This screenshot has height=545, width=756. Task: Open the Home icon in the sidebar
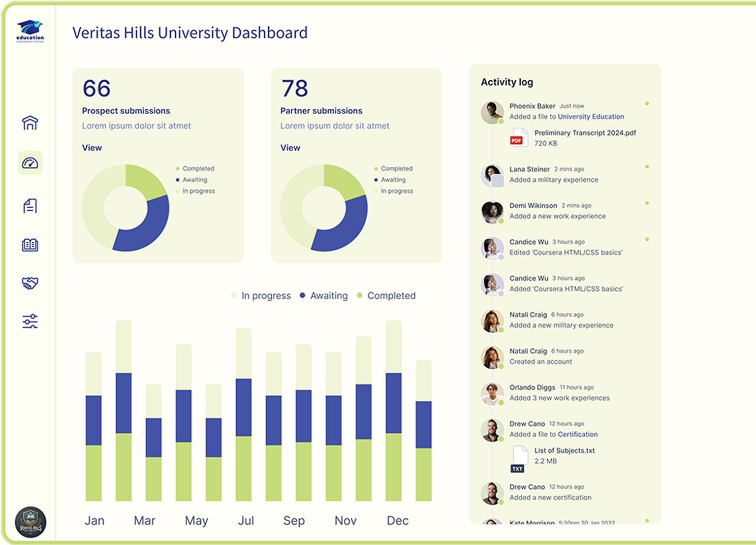pyautogui.click(x=30, y=123)
